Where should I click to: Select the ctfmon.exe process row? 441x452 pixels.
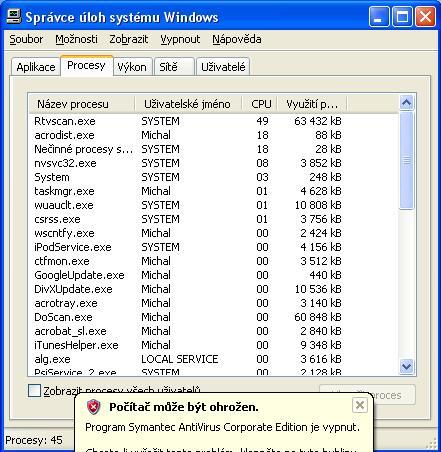[x=213, y=261]
